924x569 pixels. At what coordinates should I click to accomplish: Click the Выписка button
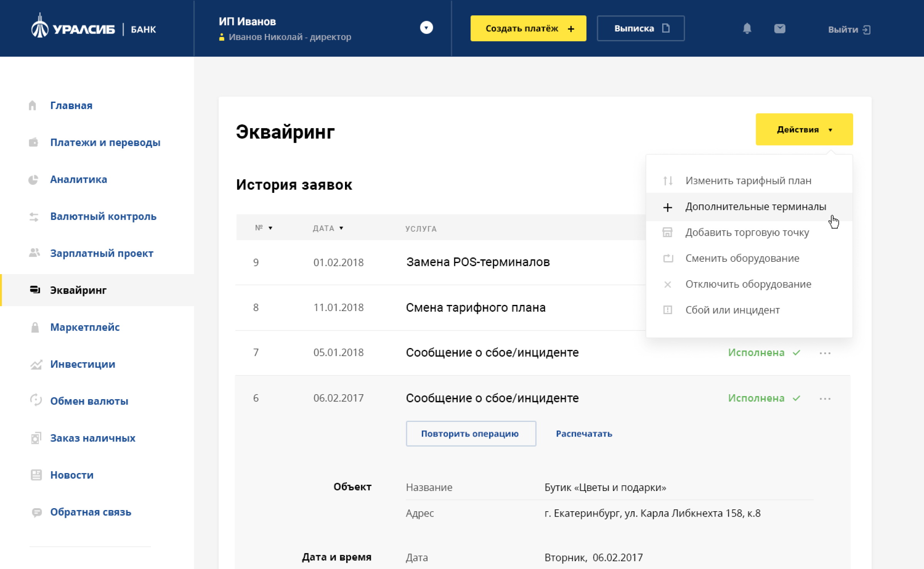[641, 28]
